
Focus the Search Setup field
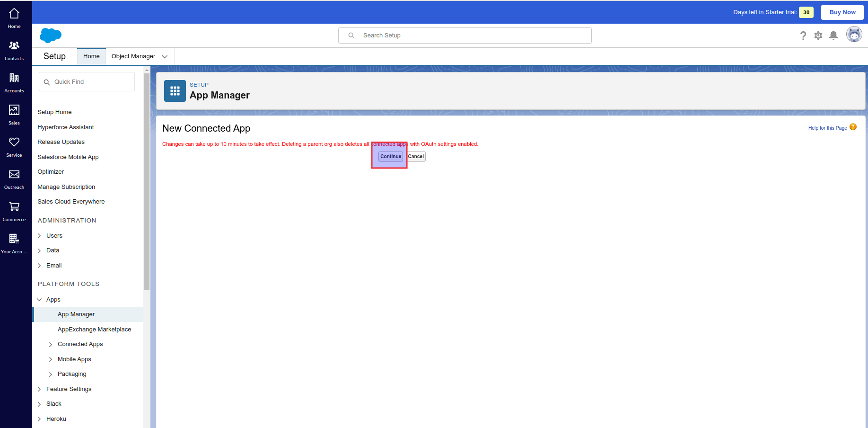[465, 36]
